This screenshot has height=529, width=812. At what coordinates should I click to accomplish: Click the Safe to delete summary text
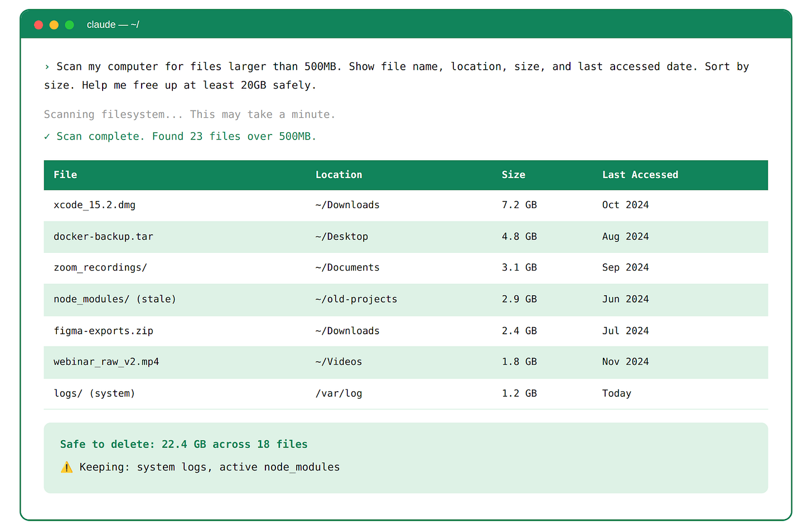[183, 444]
